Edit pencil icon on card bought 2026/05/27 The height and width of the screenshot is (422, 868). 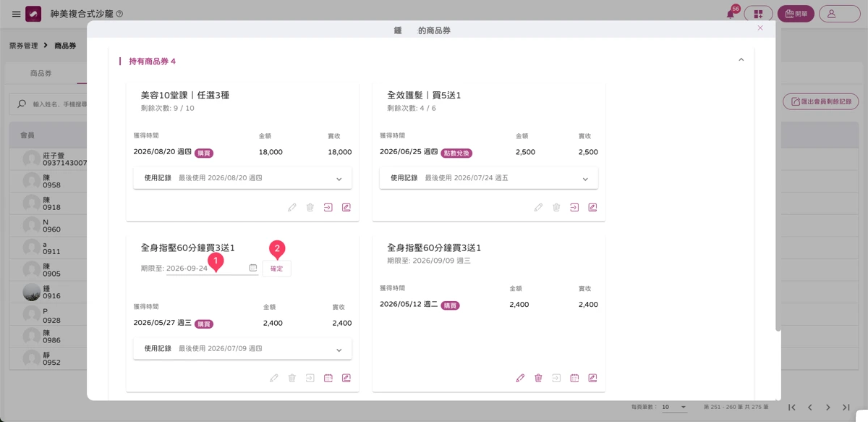(274, 379)
